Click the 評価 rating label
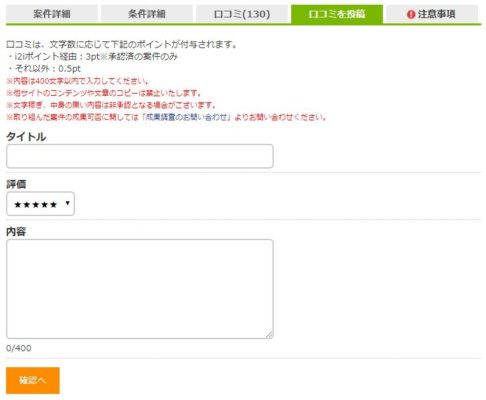Image resolution: width=486 pixels, height=400 pixels. 16,184
